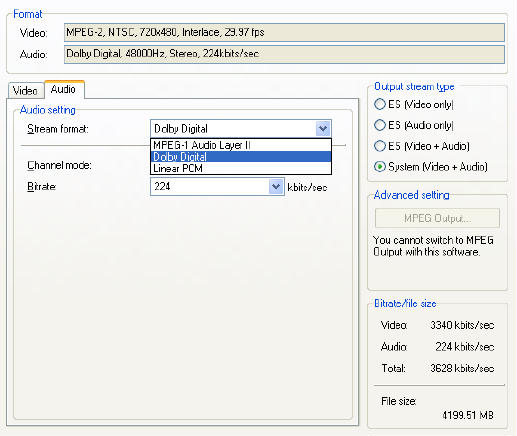Switch to the Video tab
This screenshot has width=517, height=436.
point(25,91)
